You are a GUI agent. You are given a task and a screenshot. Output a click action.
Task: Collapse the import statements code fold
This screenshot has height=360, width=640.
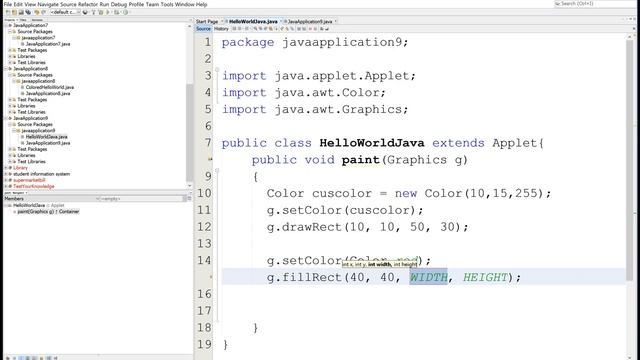tap(217, 70)
